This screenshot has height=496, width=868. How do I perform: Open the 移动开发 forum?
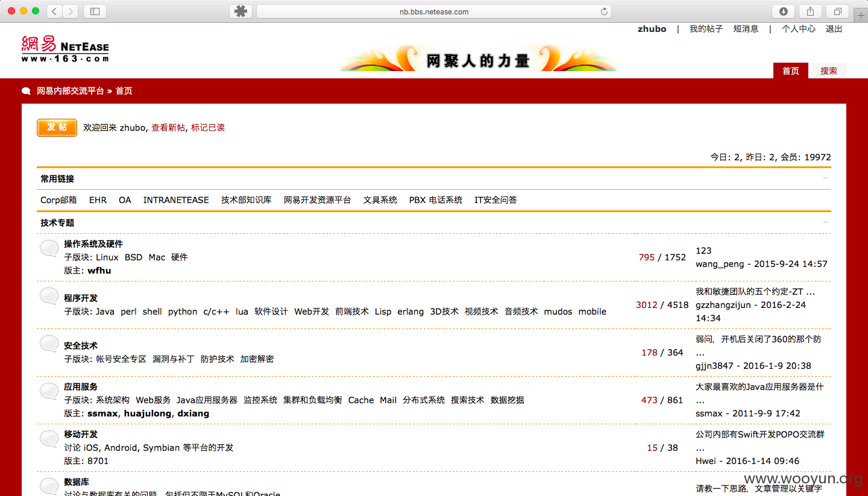tap(81, 435)
